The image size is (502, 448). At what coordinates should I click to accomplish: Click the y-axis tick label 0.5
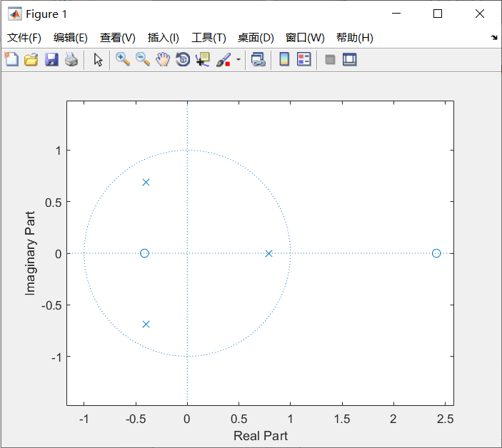[x=53, y=203]
